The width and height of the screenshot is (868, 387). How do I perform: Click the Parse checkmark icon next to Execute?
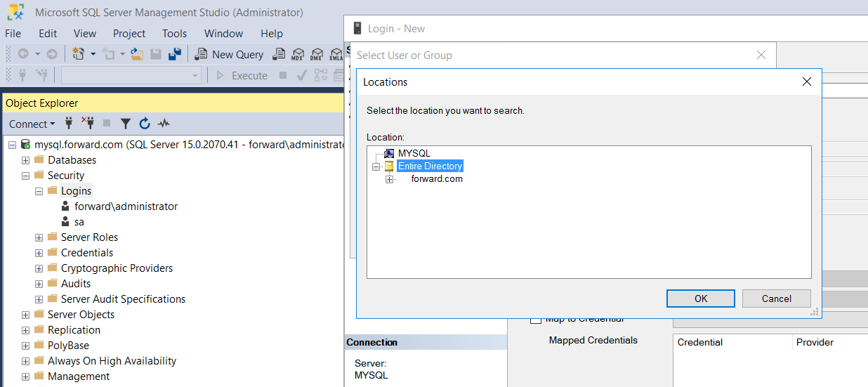[x=301, y=75]
